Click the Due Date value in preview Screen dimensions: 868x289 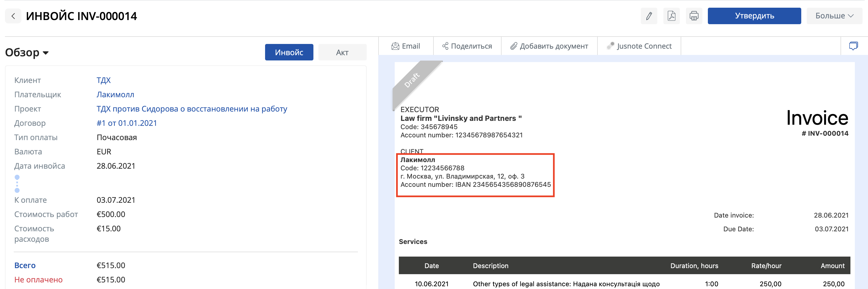tap(832, 229)
